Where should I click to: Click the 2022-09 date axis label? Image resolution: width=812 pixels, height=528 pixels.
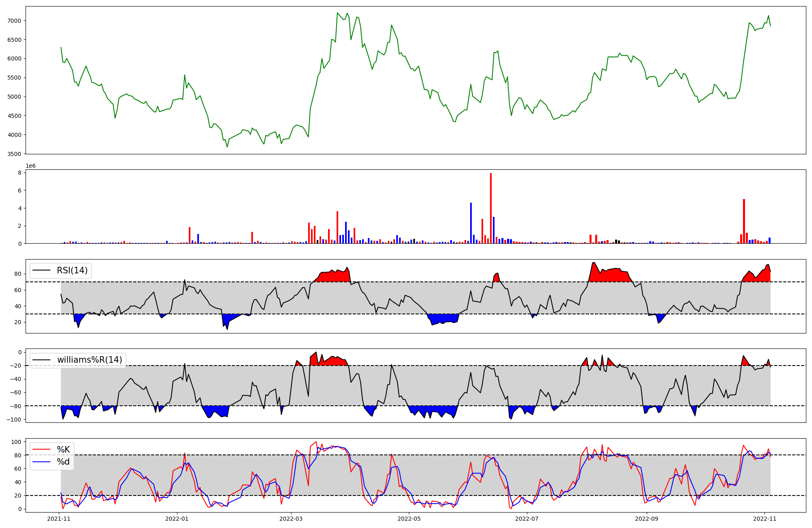[x=646, y=519]
